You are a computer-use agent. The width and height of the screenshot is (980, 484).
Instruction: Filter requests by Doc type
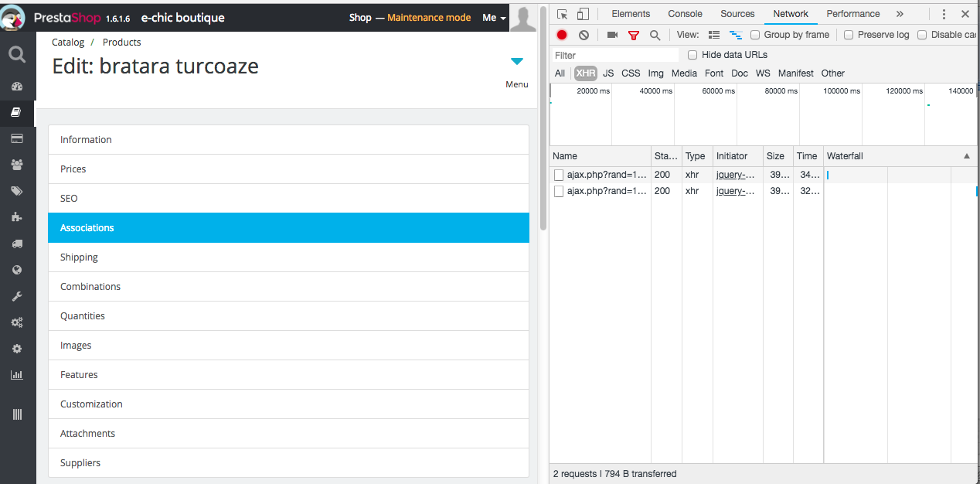[740, 73]
